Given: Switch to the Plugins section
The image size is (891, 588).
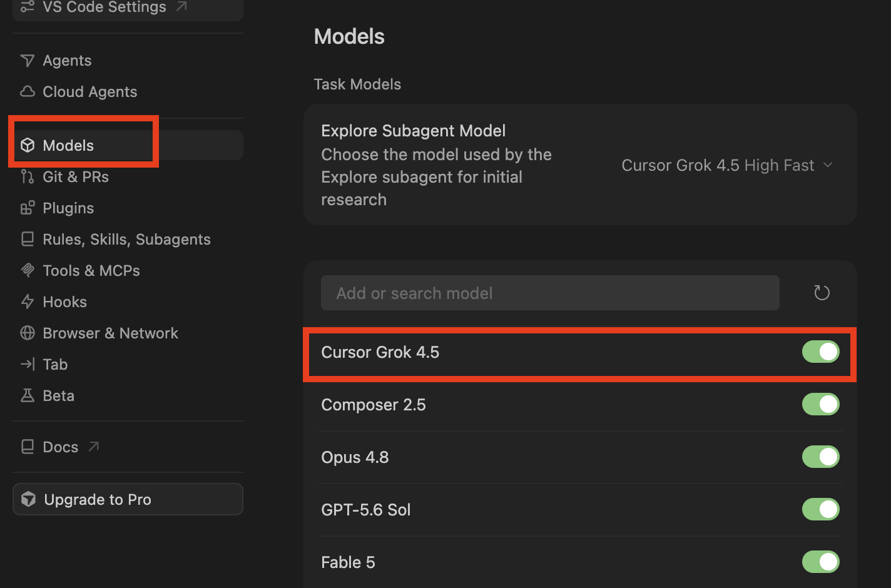Looking at the screenshot, I should pyautogui.click(x=128, y=208).
